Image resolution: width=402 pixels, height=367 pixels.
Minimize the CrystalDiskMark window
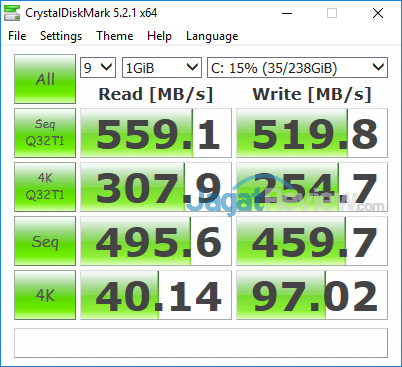coord(287,13)
